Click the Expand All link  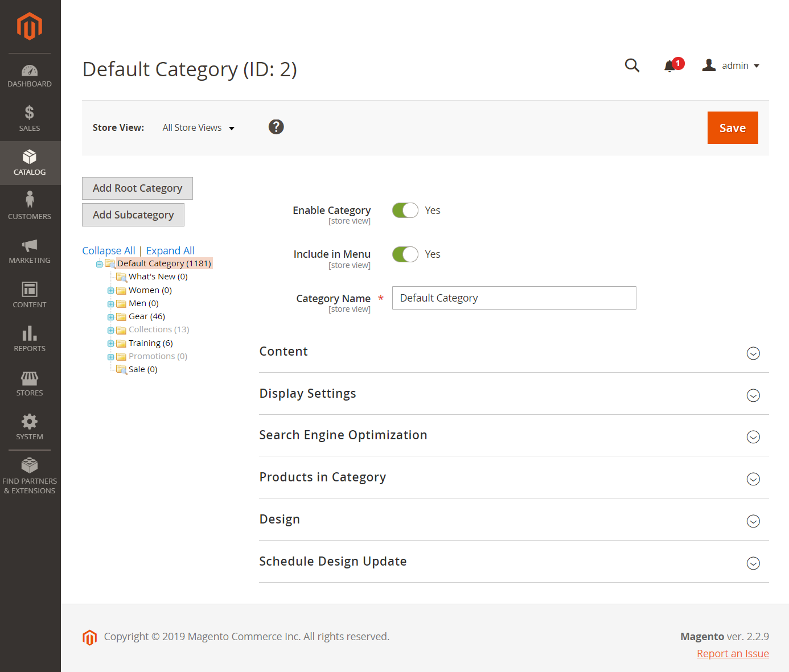(x=170, y=251)
